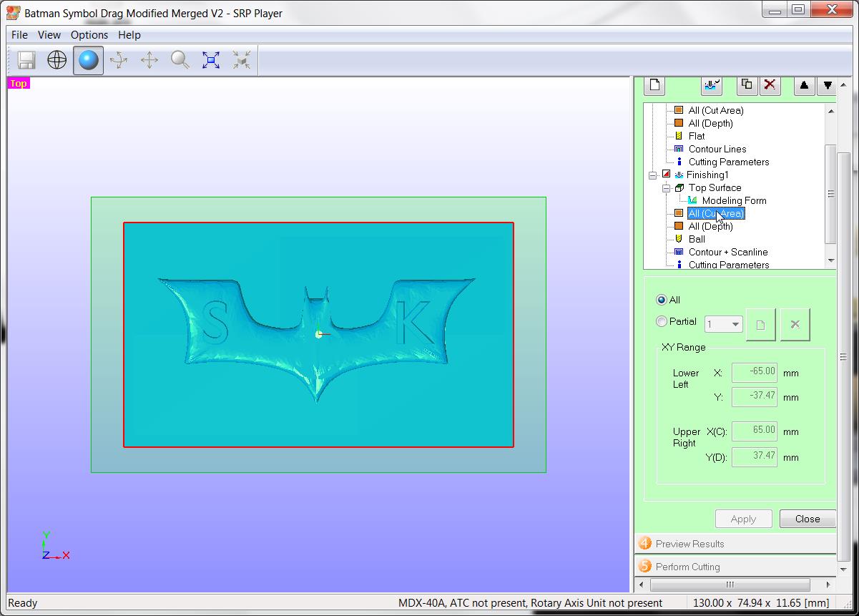This screenshot has width=859, height=616.
Task: Click the copy process icon
Action: (747, 85)
